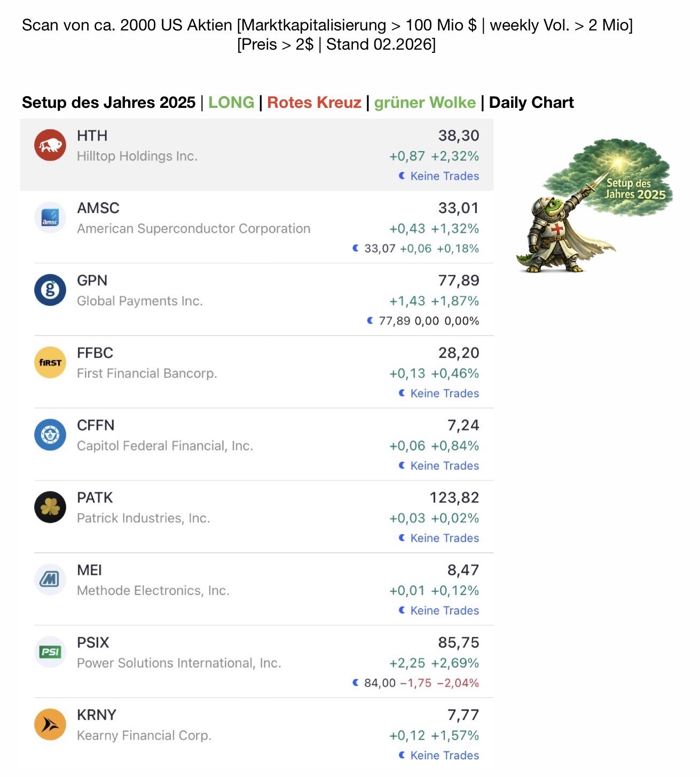Click the First Financial Bancorp logo
The width and height of the screenshot is (700, 777).
click(x=50, y=363)
